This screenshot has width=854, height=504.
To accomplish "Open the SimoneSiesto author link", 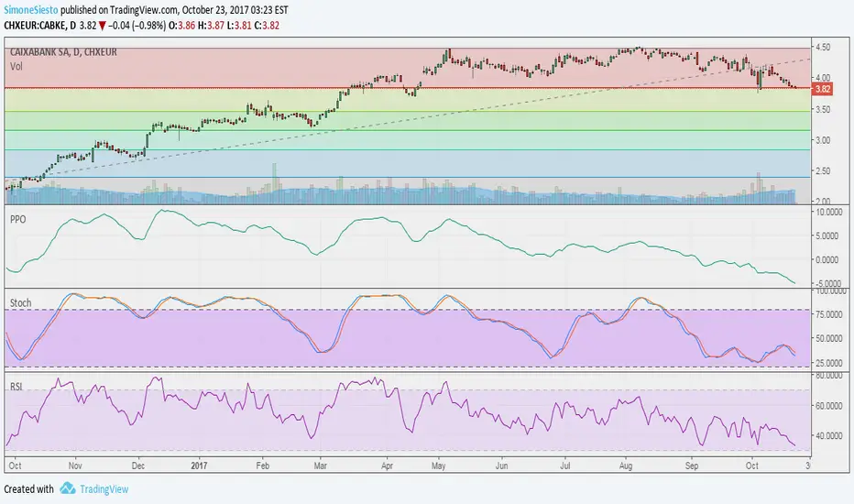I will [30, 10].
